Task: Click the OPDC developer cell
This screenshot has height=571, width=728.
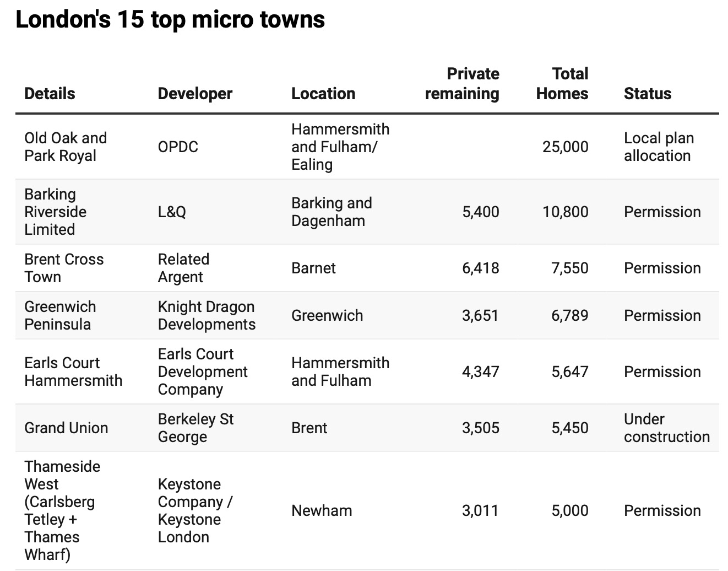Action: click(178, 147)
